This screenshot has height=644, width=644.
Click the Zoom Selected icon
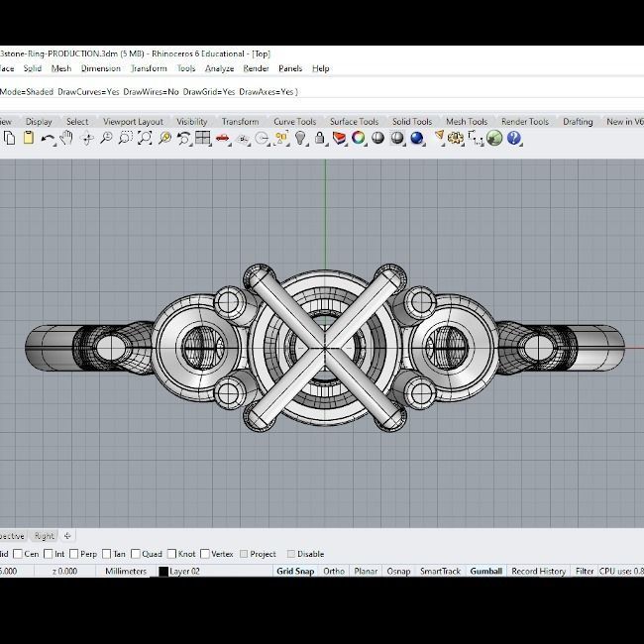[164, 138]
